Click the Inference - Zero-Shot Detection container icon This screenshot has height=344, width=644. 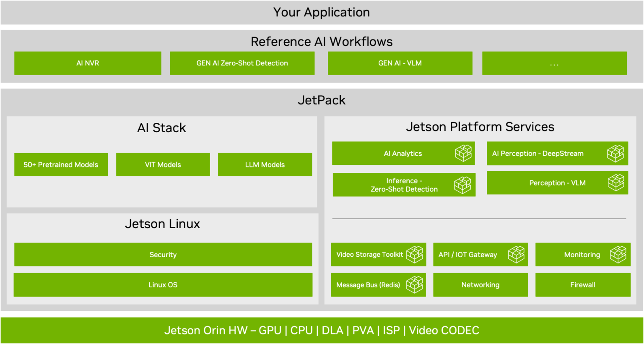pos(463,185)
